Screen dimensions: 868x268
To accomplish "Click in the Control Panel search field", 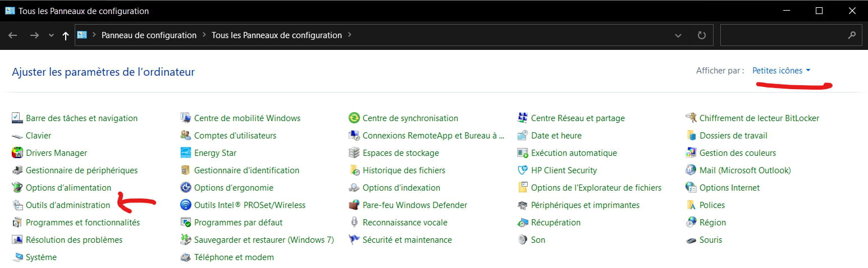I will [783, 35].
